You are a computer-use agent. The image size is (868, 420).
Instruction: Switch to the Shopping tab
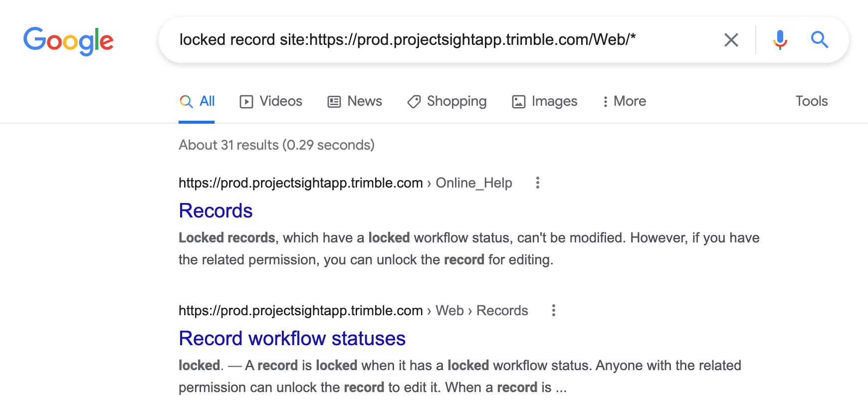447,102
